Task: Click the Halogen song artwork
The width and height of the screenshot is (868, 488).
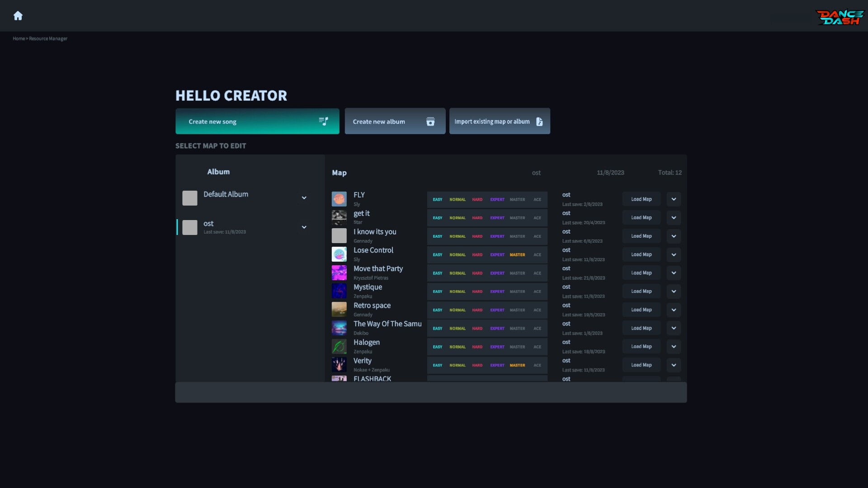Action: point(339,346)
